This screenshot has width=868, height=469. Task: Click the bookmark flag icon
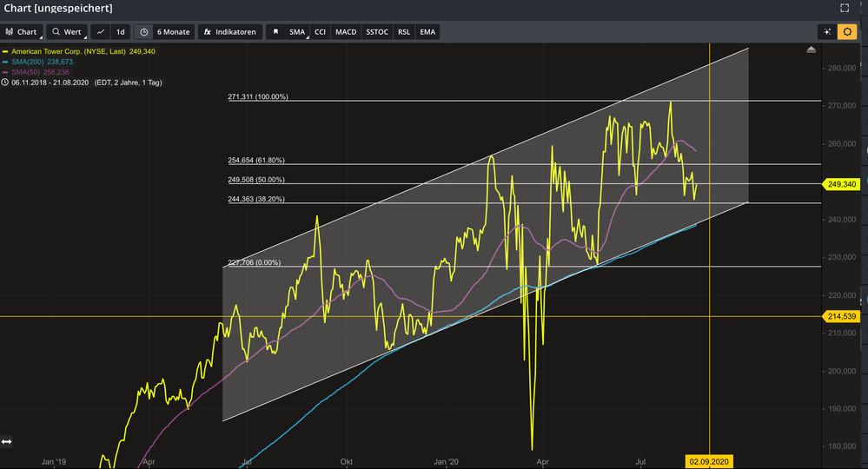coord(275,32)
